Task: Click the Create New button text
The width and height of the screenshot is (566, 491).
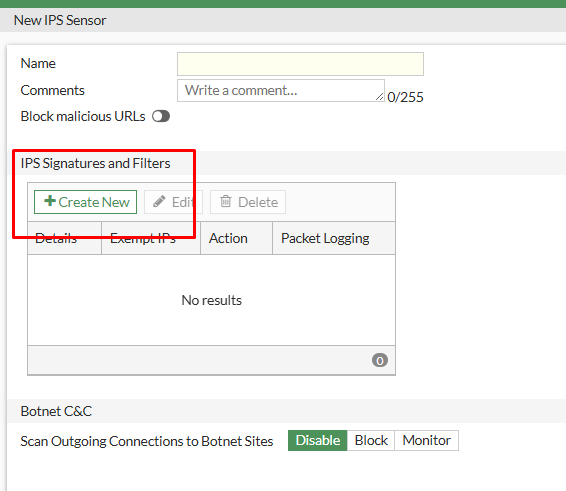Action: click(x=94, y=202)
